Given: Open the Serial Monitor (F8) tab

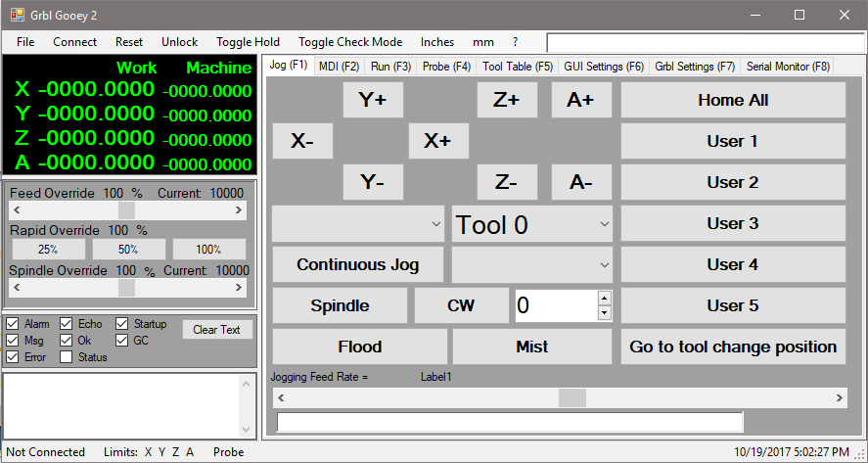Looking at the screenshot, I should pos(788,67).
